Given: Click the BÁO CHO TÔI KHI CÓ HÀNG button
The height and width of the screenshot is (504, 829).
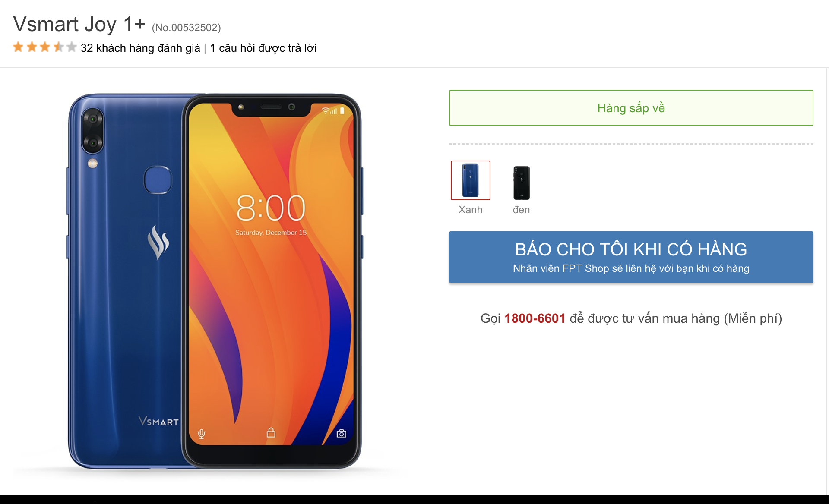Looking at the screenshot, I should point(631,257).
